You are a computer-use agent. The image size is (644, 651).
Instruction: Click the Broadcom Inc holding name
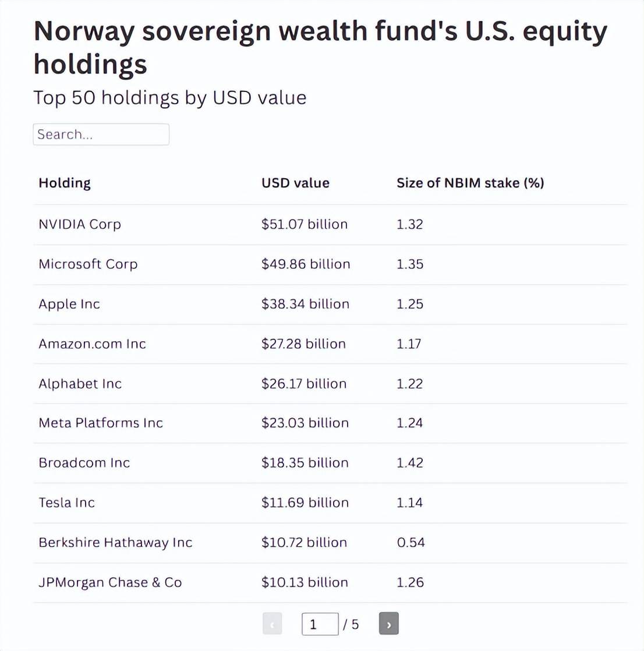[84, 463]
